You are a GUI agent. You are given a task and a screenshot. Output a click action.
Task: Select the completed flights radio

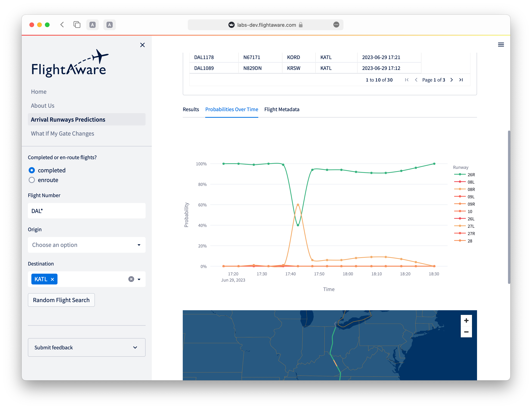32,170
